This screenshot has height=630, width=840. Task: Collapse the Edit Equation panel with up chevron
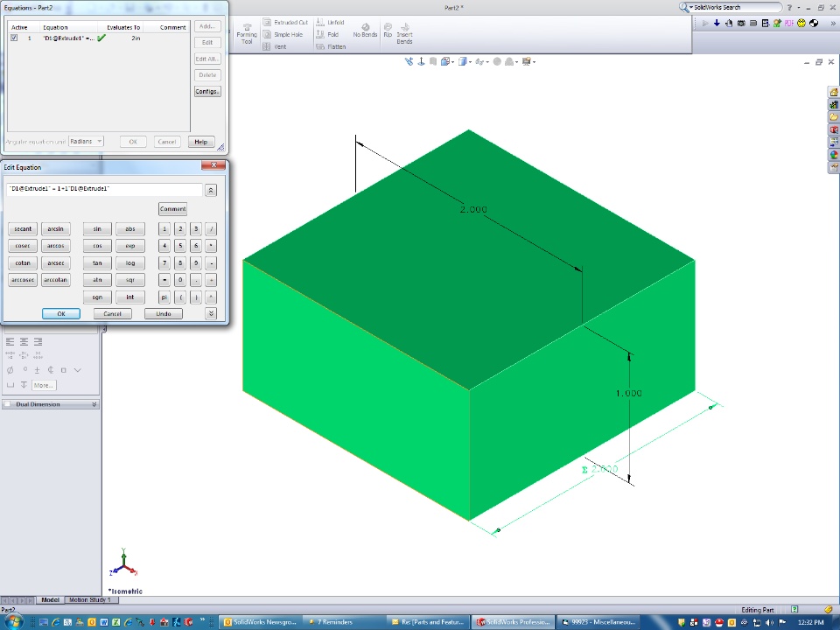[211, 191]
